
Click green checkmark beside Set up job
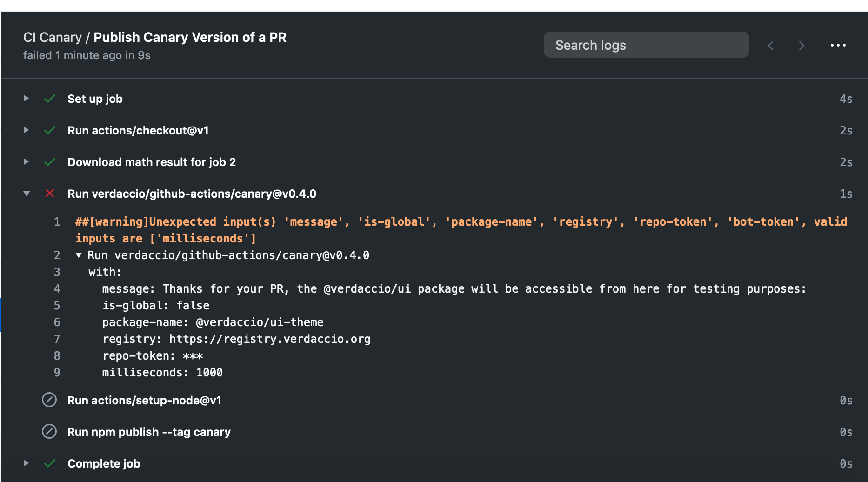(50, 99)
